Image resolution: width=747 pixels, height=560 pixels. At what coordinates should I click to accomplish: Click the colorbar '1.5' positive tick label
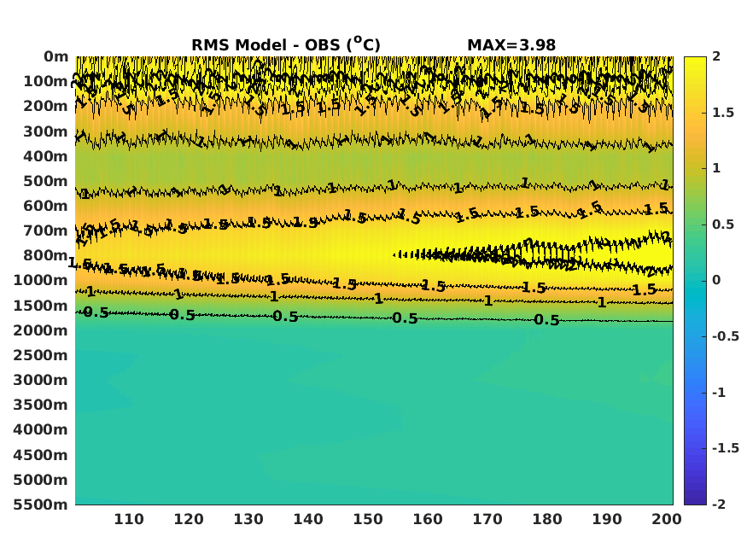pyautogui.click(x=723, y=113)
